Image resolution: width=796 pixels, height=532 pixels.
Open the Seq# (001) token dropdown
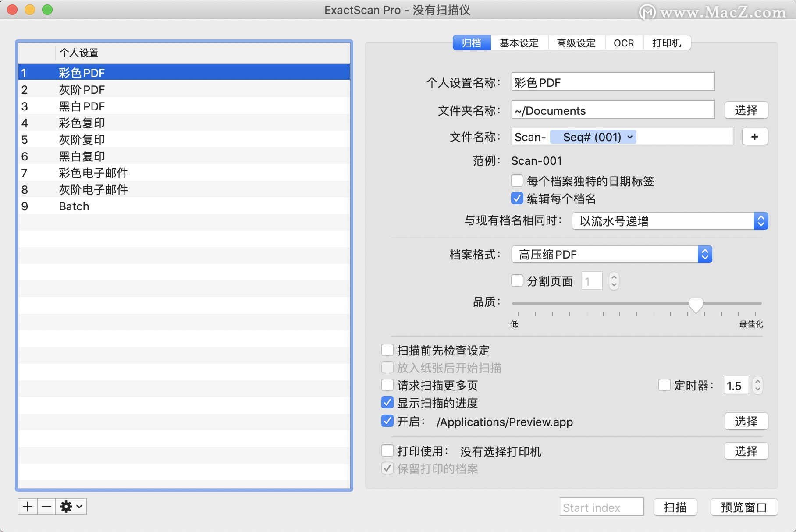(593, 137)
